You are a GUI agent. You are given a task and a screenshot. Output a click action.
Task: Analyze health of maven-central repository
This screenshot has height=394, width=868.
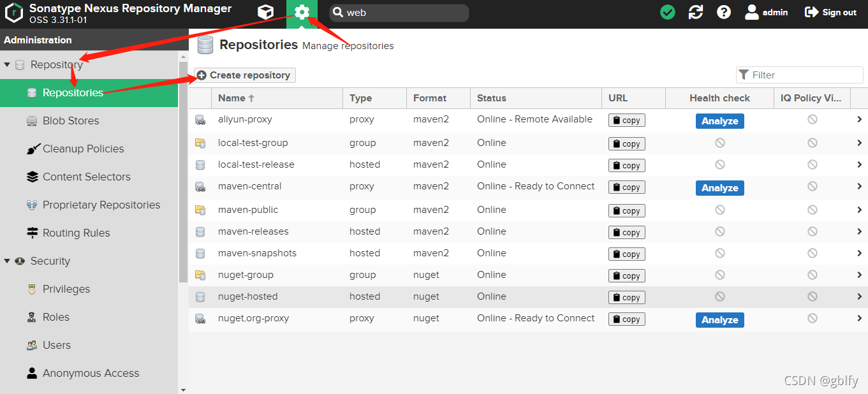click(x=719, y=188)
